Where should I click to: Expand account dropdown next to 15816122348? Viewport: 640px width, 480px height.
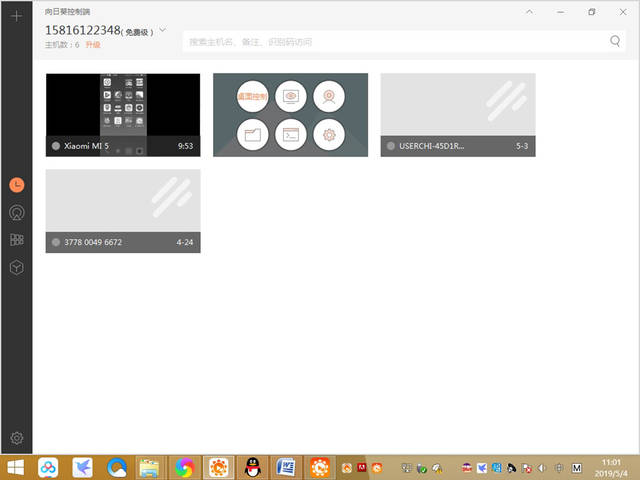(x=162, y=30)
